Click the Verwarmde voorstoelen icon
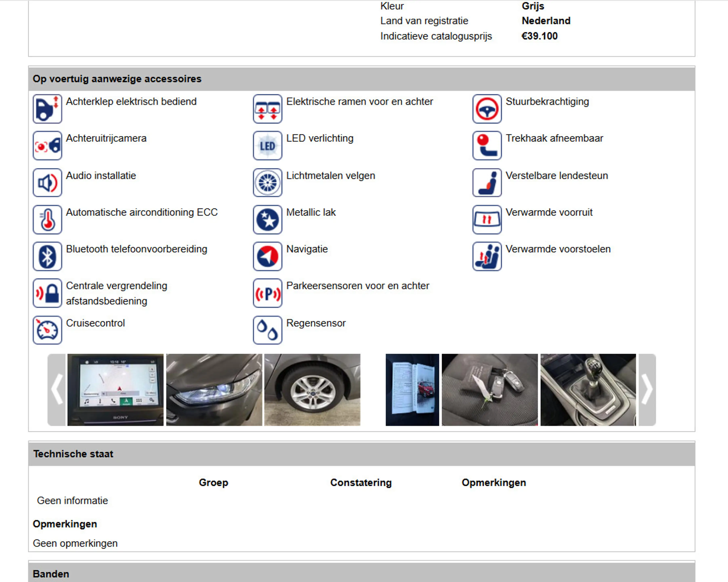 [x=487, y=256]
